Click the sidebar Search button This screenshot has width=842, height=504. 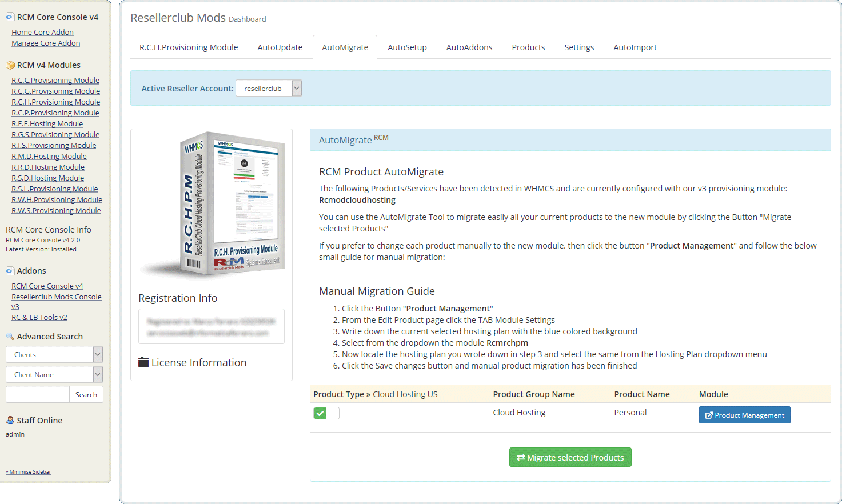coord(86,394)
